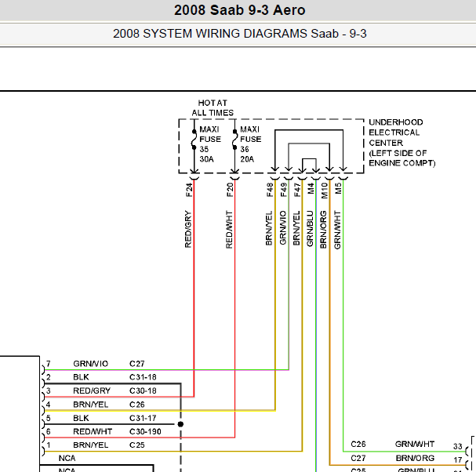Click the vertical RED/GRY label under F24

point(188,229)
